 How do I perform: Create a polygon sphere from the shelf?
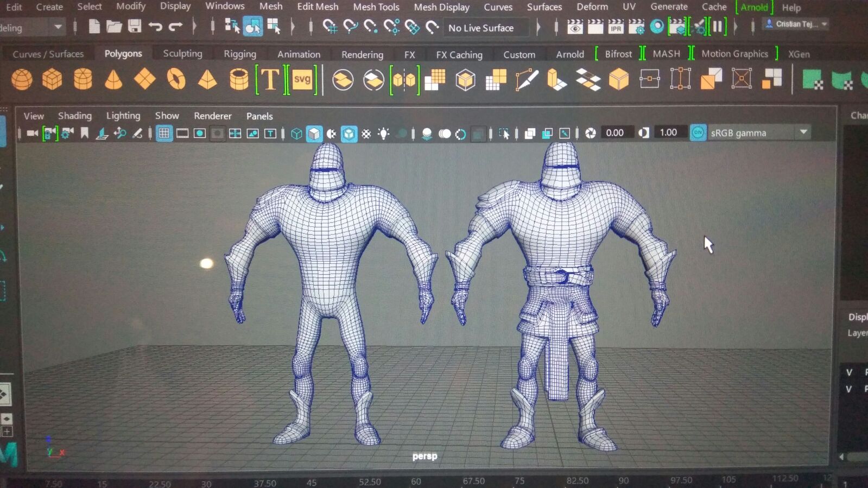coord(22,80)
